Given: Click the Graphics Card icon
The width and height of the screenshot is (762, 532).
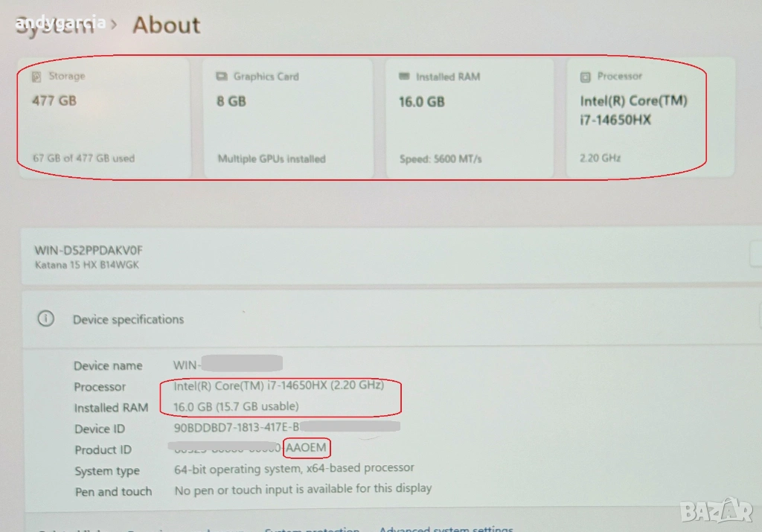Looking at the screenshot, I should point(221,77).
